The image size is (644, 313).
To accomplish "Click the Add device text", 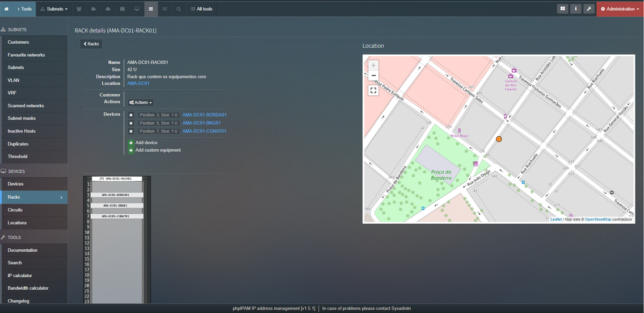I will [146, 143].
